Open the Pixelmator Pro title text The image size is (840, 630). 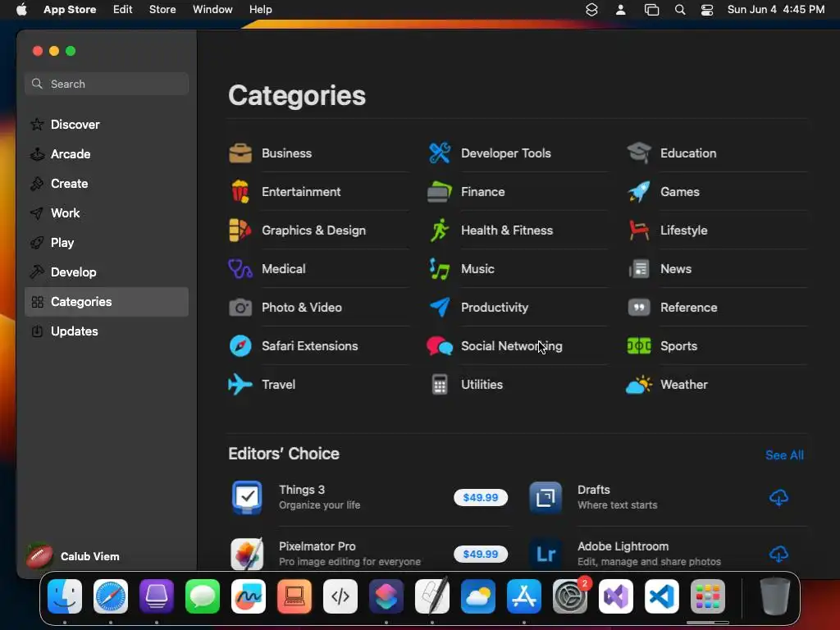[x=317, y=546]
